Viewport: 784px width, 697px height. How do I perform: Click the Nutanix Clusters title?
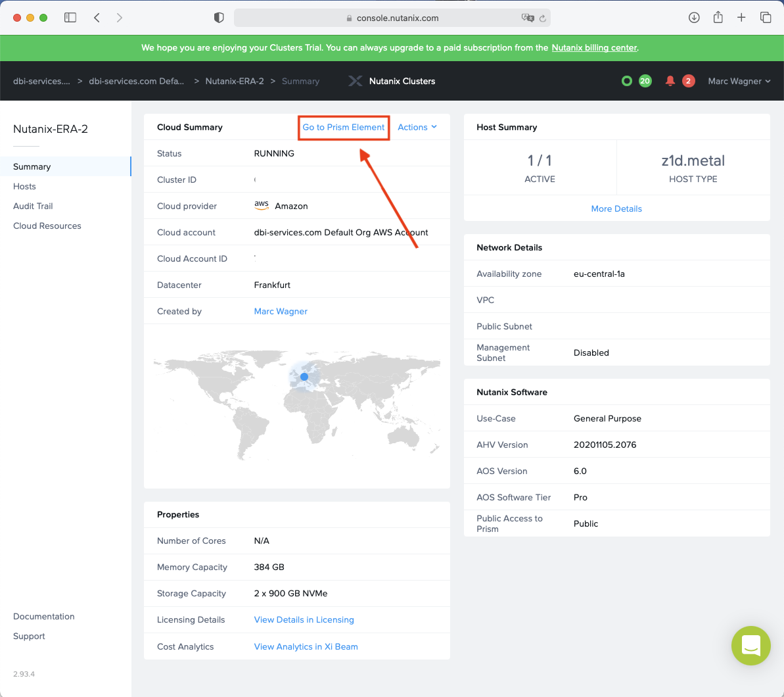pyautogui.click(x=402, y=81)
